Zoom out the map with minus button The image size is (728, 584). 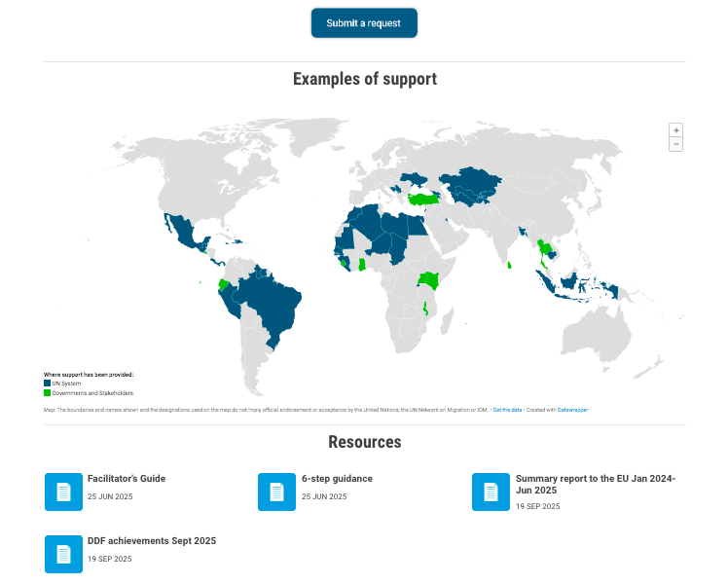pyautogui.click(x=675, y=144)
